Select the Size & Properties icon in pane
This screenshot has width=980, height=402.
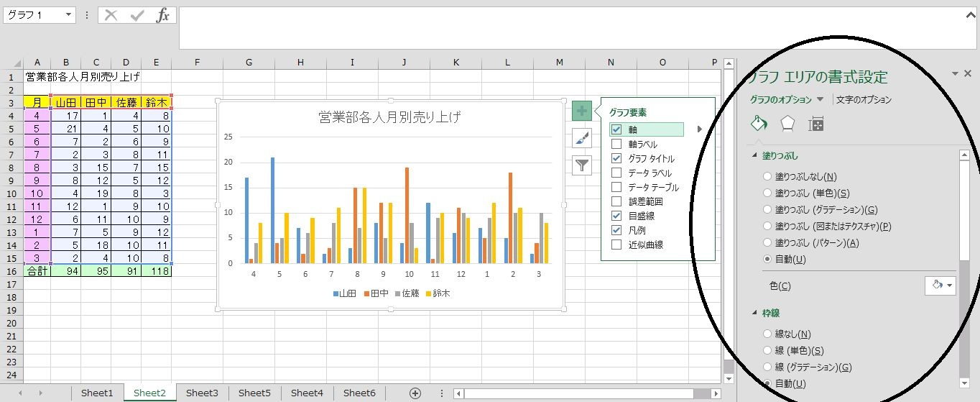(x=815, y=124)
